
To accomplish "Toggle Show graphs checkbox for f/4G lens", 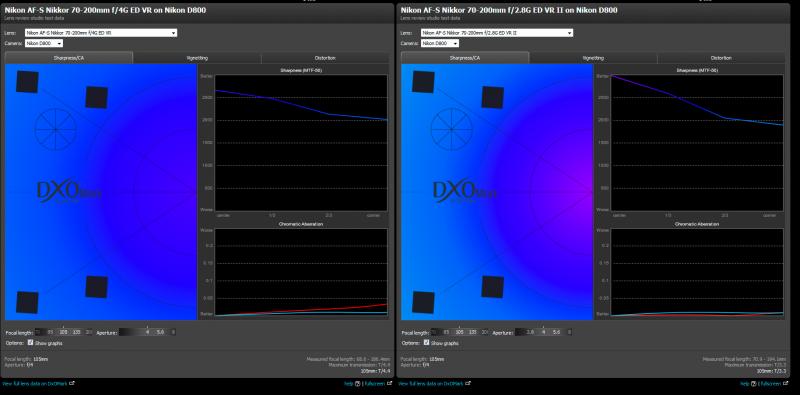I will (31, 342).
